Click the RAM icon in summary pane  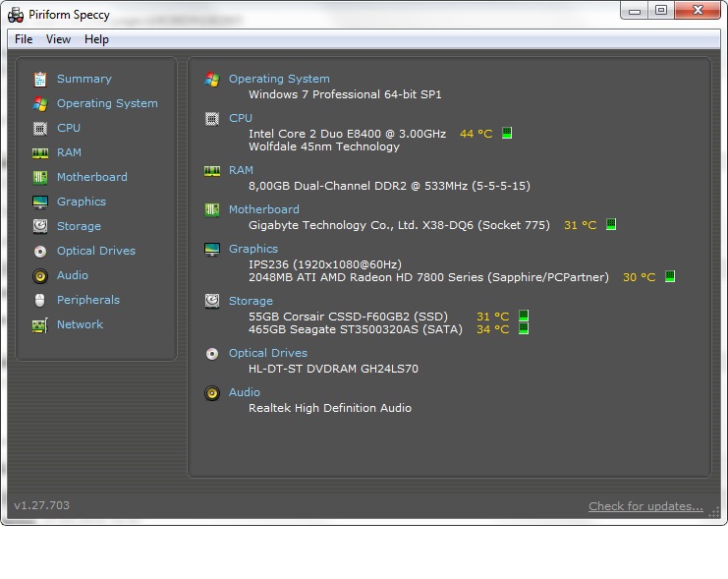(x=212, y=171)
